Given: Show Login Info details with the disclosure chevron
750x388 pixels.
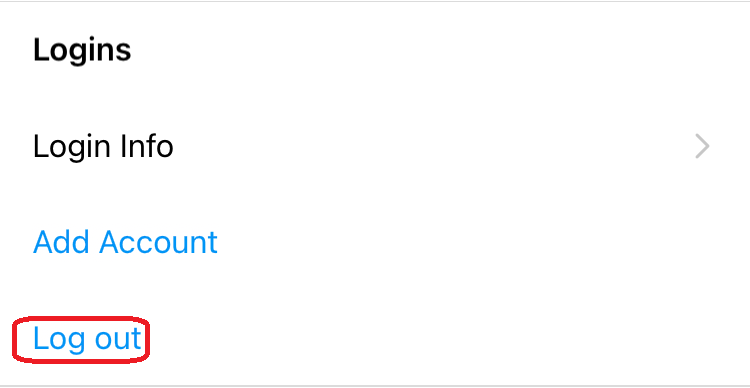Looking at the screenshot, I should 702,146.
